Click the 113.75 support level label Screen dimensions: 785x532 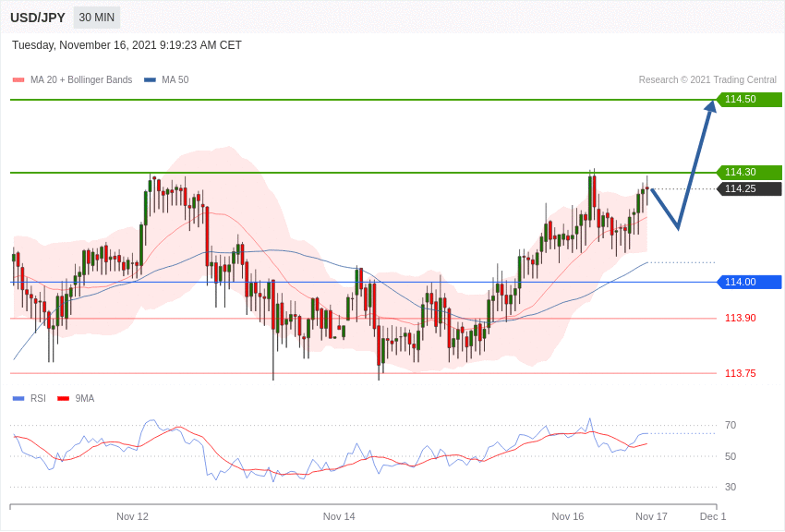point(741,373)
